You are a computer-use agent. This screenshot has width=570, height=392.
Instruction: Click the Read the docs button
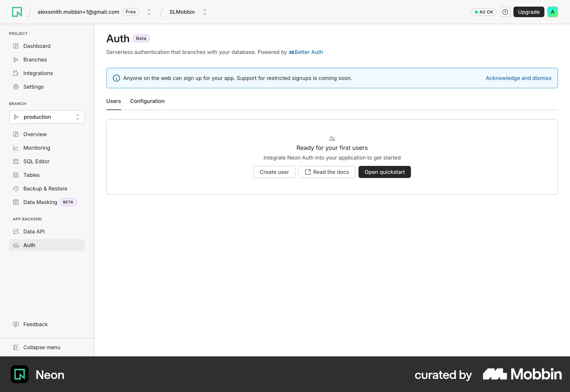click(x=327, y=172)
